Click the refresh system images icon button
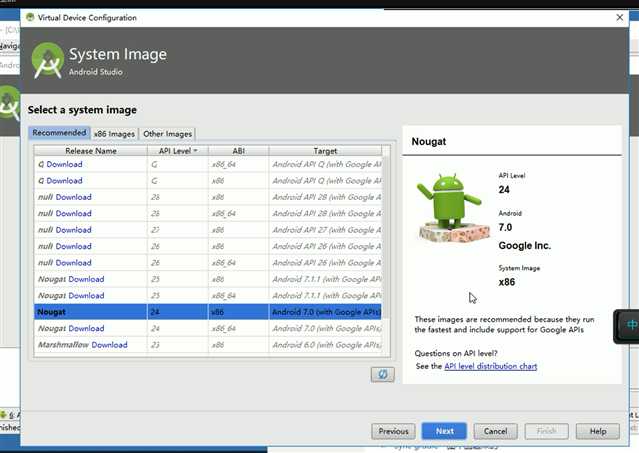This screenshot has width=639, height=453. pyautogui.click(x=383, y=374)
